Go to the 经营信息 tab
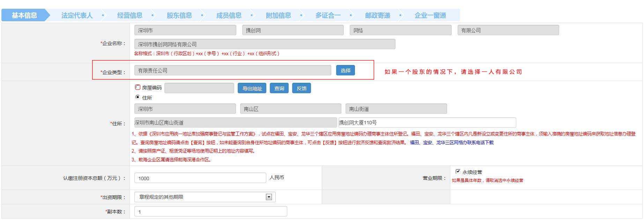The image size is (644, 220). pyautogui.click(x=130, y=15)
